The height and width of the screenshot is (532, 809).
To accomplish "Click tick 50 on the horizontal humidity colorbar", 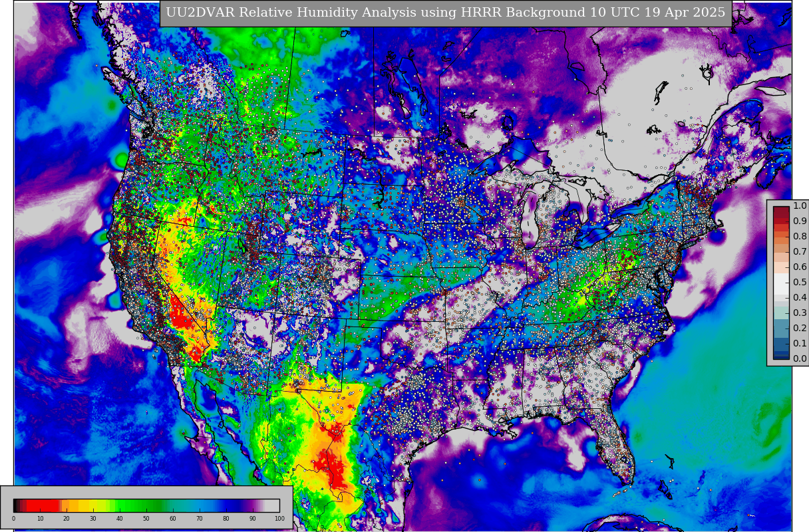I will (x=146, y=518).
